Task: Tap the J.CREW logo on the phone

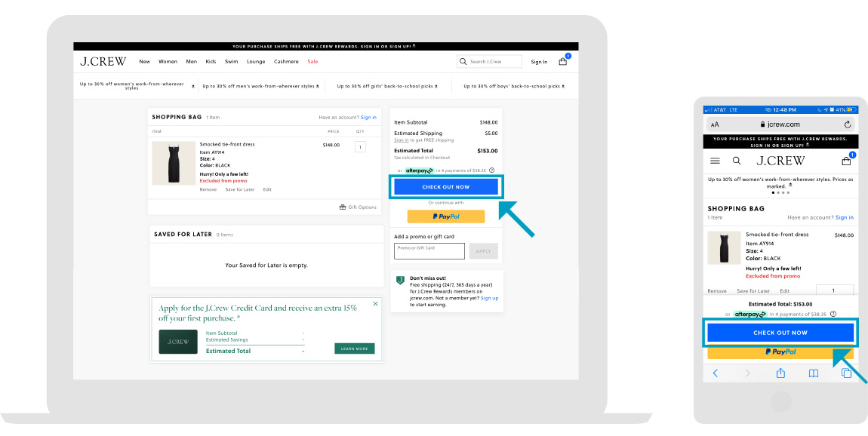Action: coord(780,161)
